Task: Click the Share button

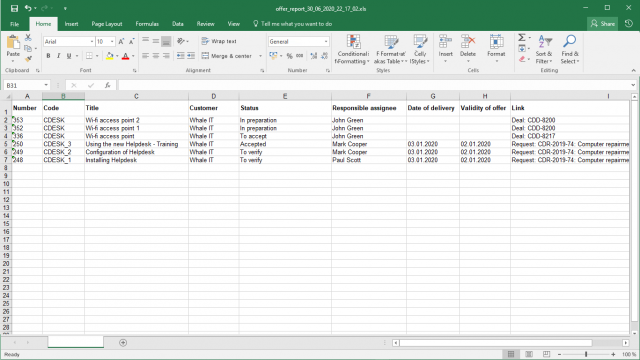Action: [602, 24]
